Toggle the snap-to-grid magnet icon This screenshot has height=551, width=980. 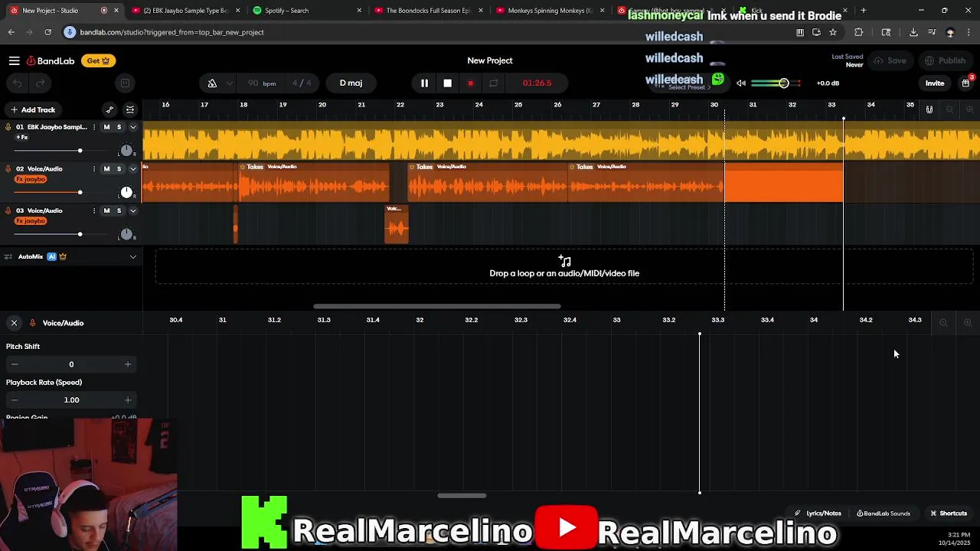coord(929,109)
